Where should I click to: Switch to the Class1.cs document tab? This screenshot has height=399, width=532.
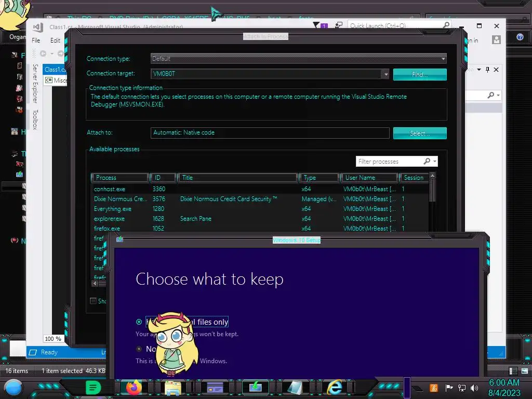click(55, 70)
